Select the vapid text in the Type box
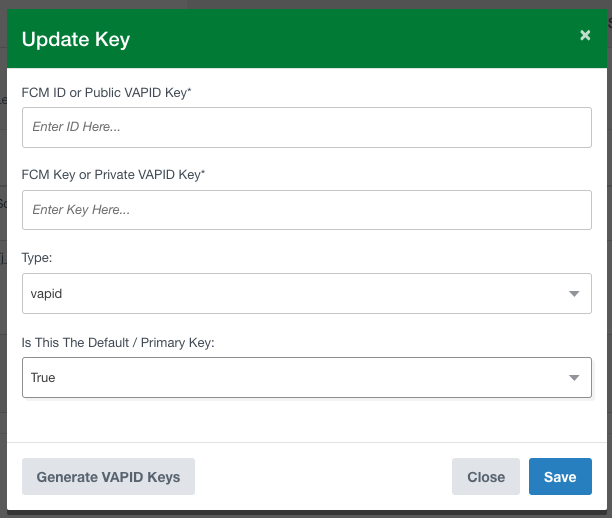This screenshot has width=612, height=518. tap(47, 294)
